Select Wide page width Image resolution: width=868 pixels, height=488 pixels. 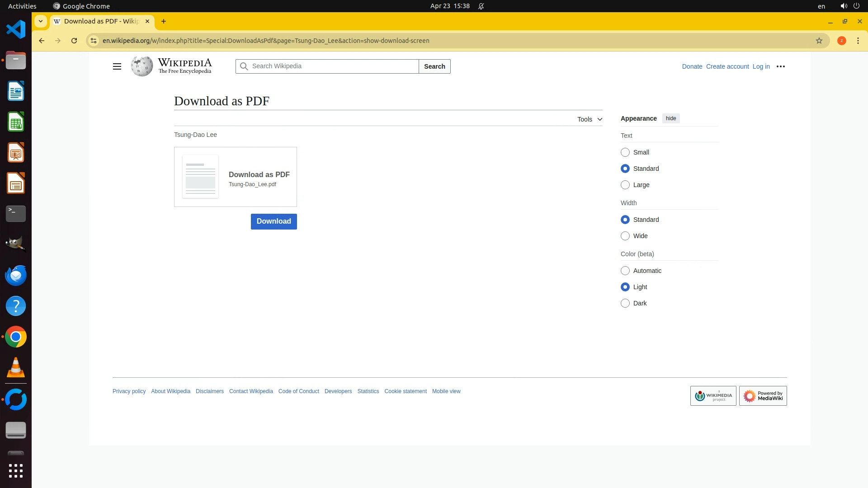625,236
